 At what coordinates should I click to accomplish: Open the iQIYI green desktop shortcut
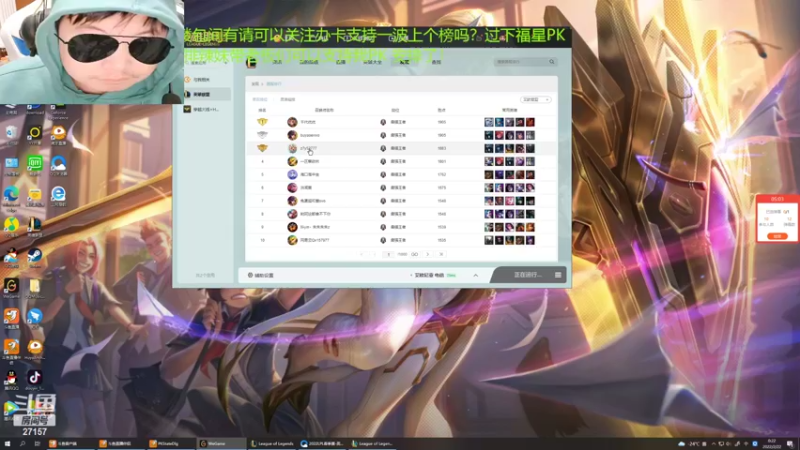coord(35,163)
